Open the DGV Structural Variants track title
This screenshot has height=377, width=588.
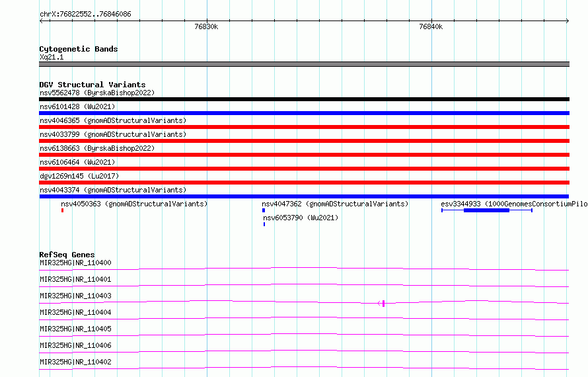click(92, 85)
